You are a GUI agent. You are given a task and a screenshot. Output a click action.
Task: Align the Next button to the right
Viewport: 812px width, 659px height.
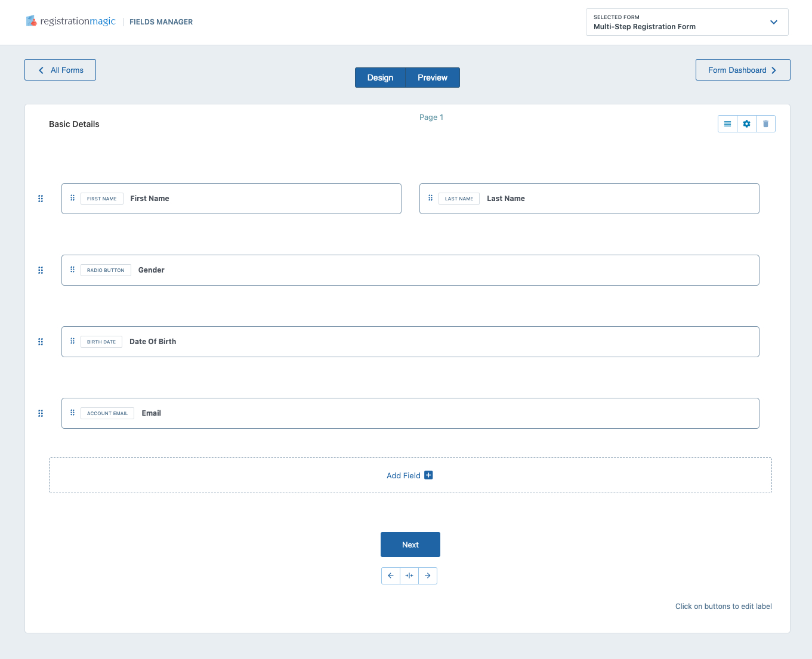tap(428, 576)
